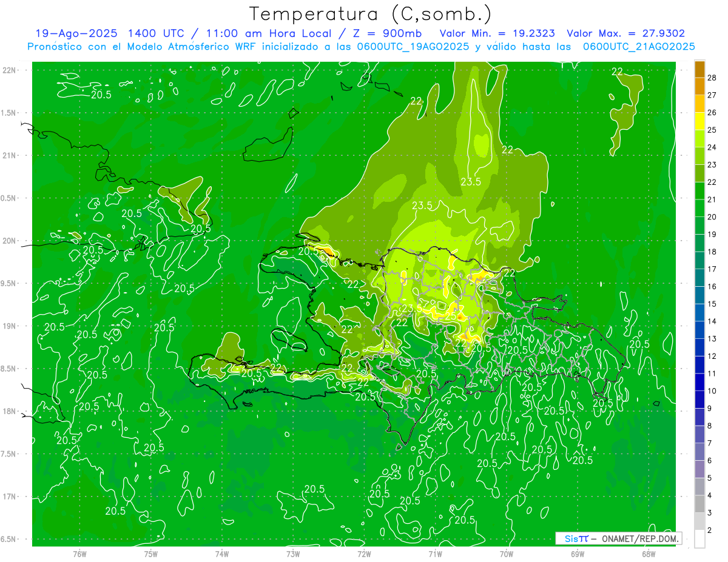Click the '76W' longitude axis label
The height and width of the screenshot is (562, 728).
pyautogui.click(x=79, y=554)
